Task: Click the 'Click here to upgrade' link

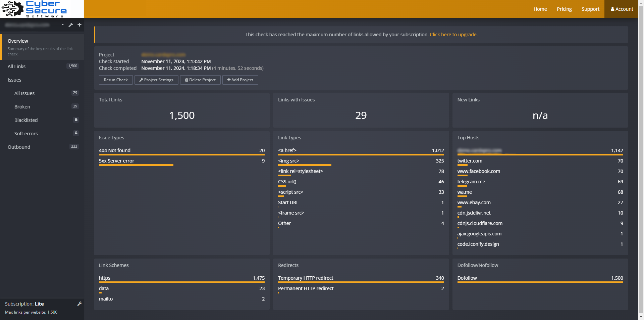Action: tap(453, 35)
